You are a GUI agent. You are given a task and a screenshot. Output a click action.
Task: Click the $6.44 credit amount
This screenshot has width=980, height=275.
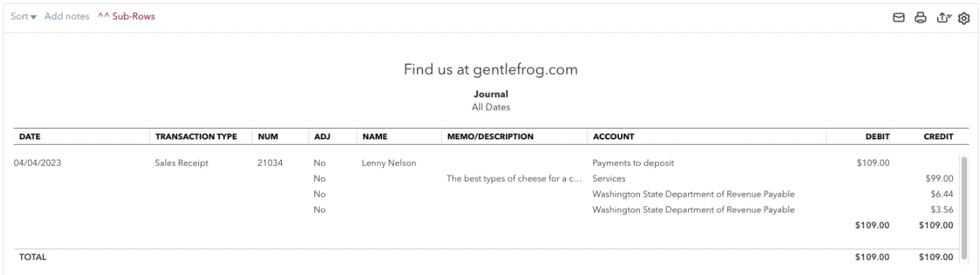942,194
